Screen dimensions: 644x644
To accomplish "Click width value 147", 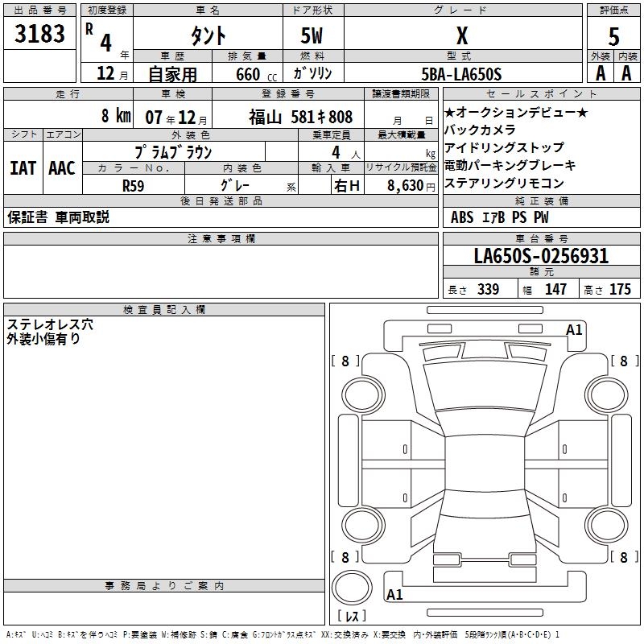I will pos(555,289).
